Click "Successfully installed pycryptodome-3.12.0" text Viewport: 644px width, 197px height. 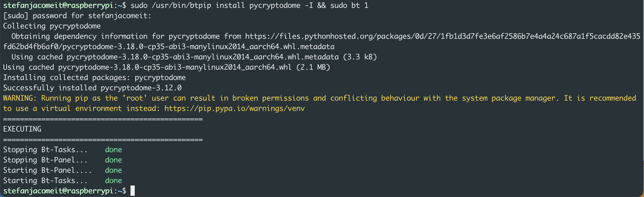click(92, 88)
